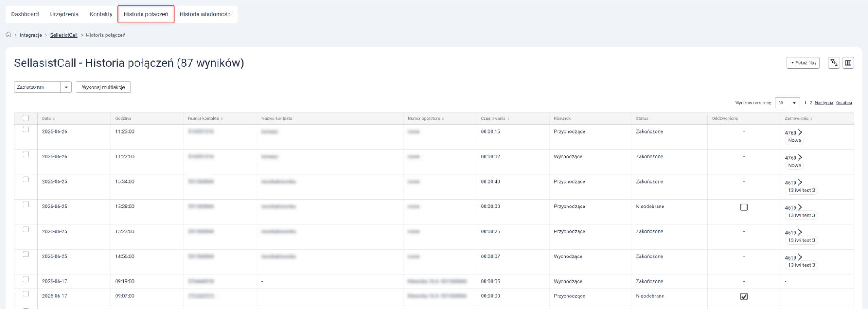Click Wychodzące direction in 09:19:00 row
Image resolution: width=868 pixels, height=309 pixels.
(x=568, y=281)
